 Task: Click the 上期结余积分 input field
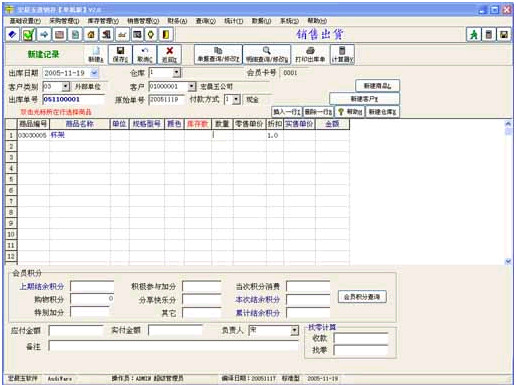pos(92,286)
